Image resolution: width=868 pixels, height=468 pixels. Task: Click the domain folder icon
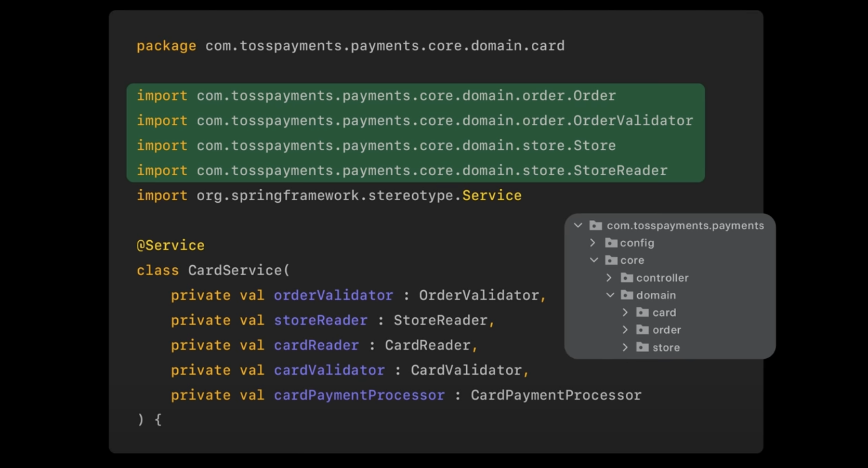pos(627,295)
